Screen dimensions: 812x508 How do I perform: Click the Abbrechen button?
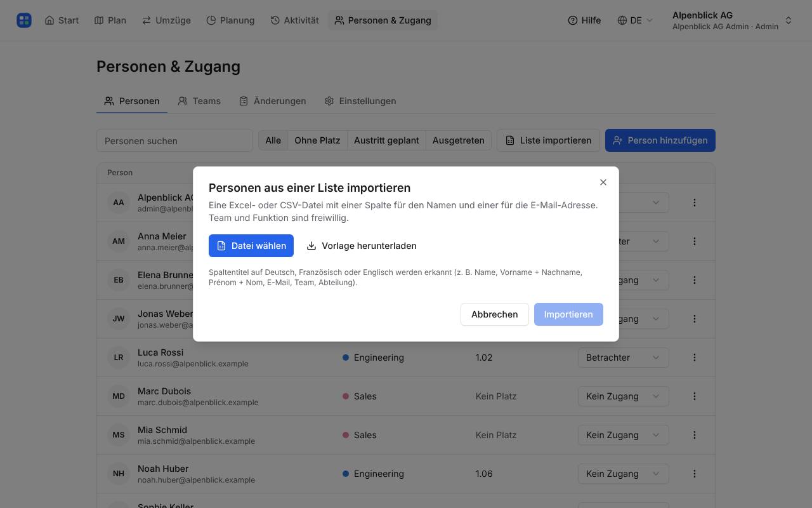click(x=495, y=314)
